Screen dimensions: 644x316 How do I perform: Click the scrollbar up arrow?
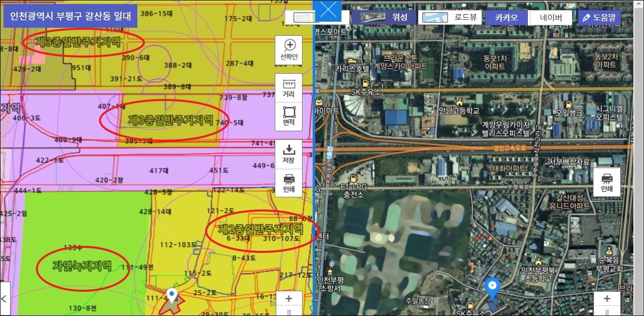638,4
